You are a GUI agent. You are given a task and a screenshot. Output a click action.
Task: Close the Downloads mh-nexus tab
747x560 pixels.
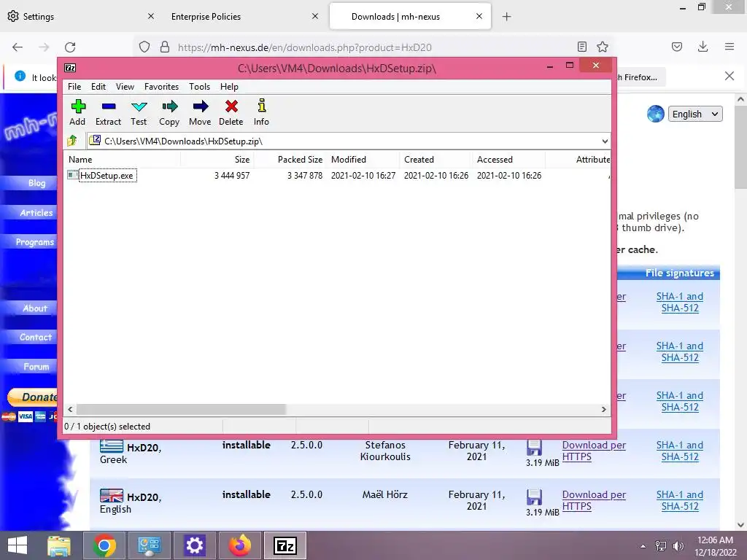point(479,16)
